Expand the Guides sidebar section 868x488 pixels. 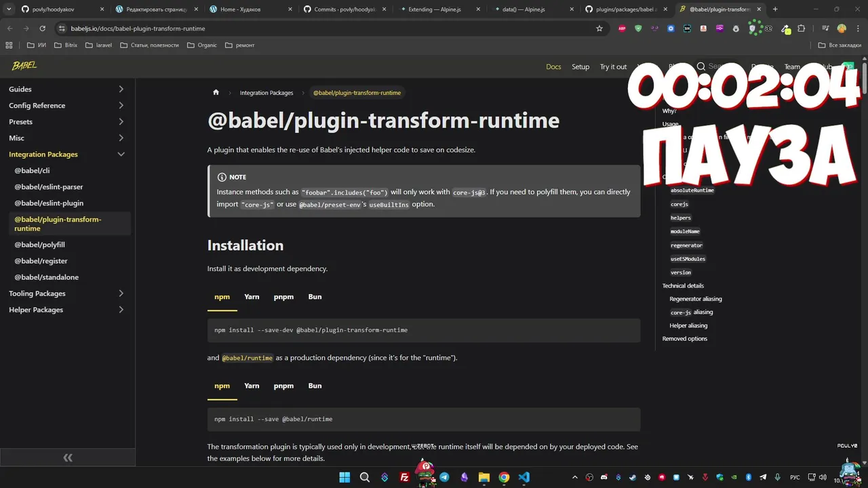point(121,89)
